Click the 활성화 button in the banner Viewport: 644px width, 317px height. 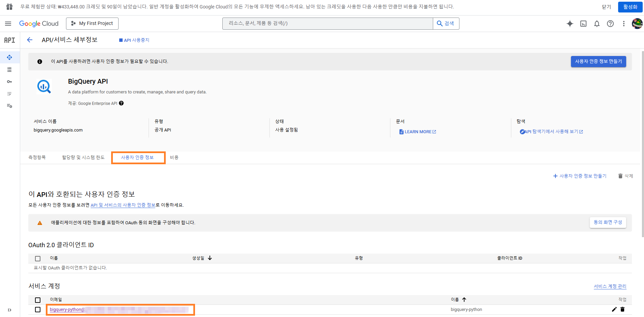630,7
